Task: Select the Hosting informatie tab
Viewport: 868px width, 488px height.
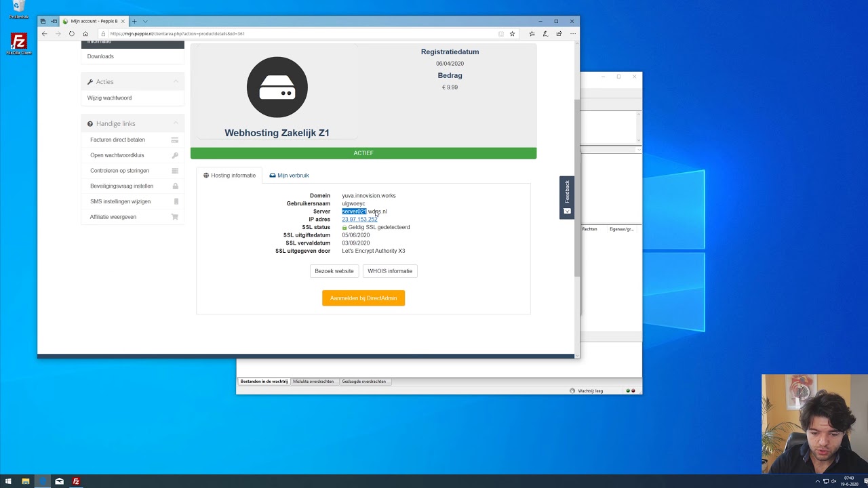Action: pyautogui.click(x=229, y=176)
